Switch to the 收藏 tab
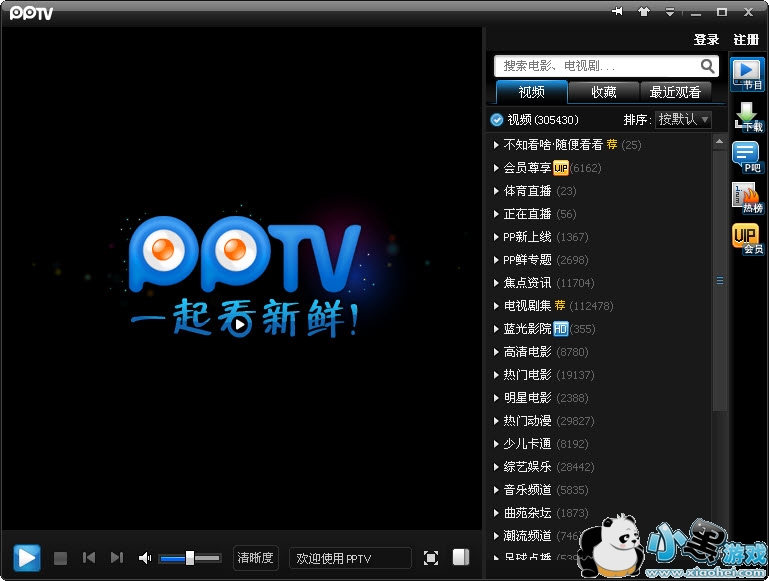This screenshot has width=769, height=581. pyautogui.click(x=604, y=92)
